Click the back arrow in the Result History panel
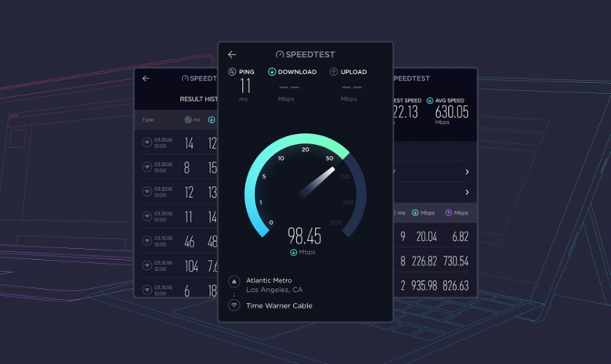This screenshot has width=611, height=364. 146,78
